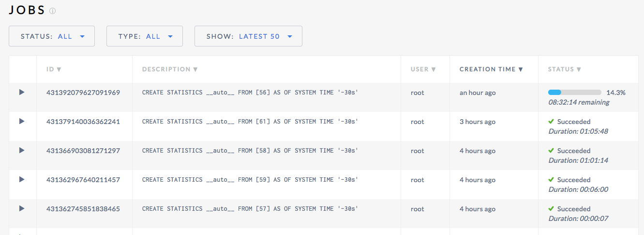Click 'Duration: 01:01:14' text

pyautogui.click(x=578, y=160)
